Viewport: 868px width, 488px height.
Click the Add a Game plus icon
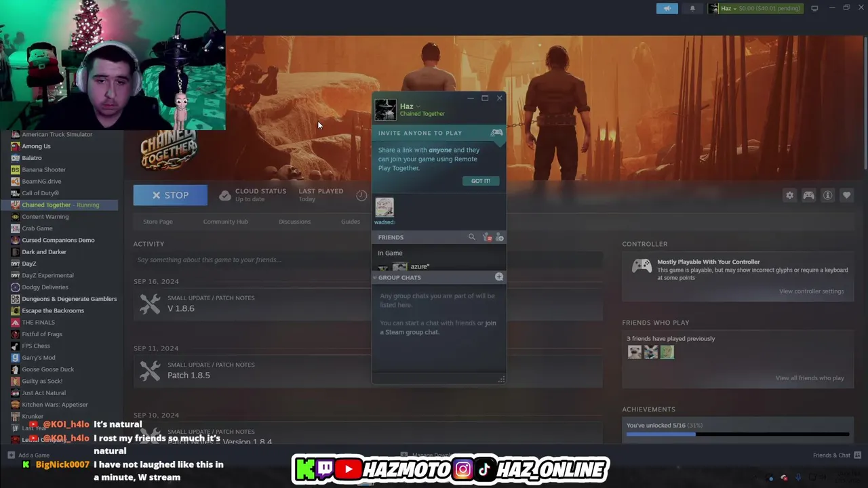pos(11,455)
